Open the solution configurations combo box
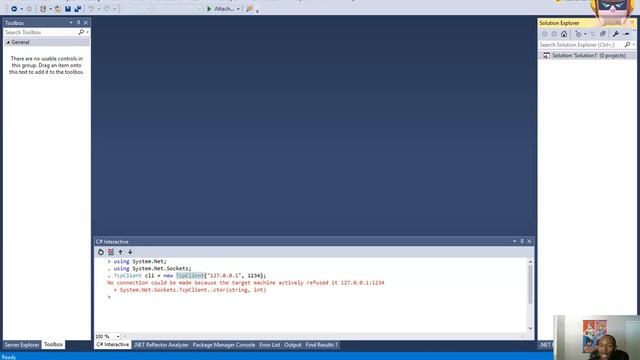640x360 pixels. (136, 9)
